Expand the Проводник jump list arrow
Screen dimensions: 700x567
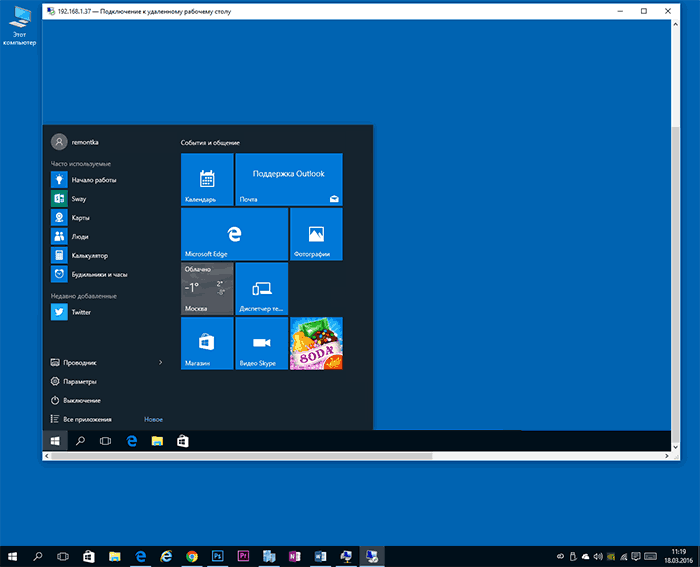click(161, 363)
